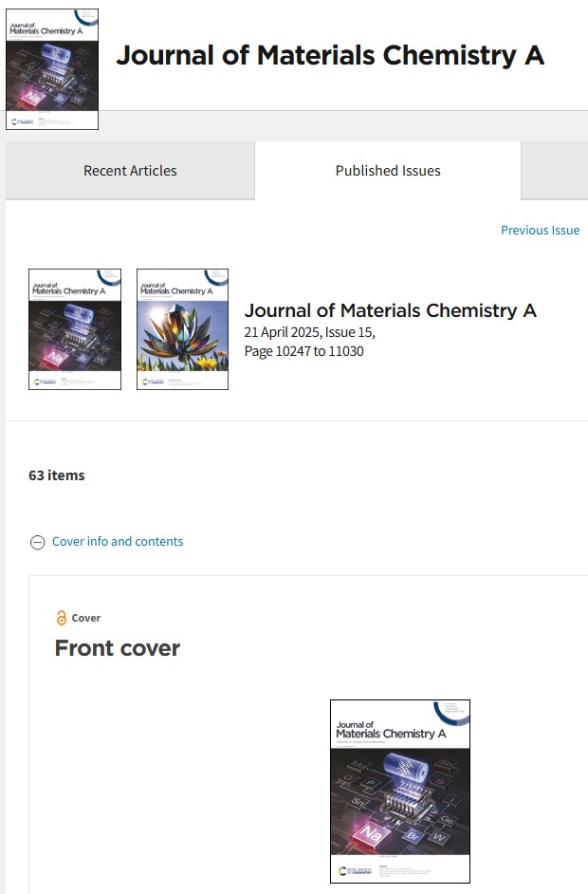
Task: Click the orange open access lock icon
Action: tap(62, 618)
